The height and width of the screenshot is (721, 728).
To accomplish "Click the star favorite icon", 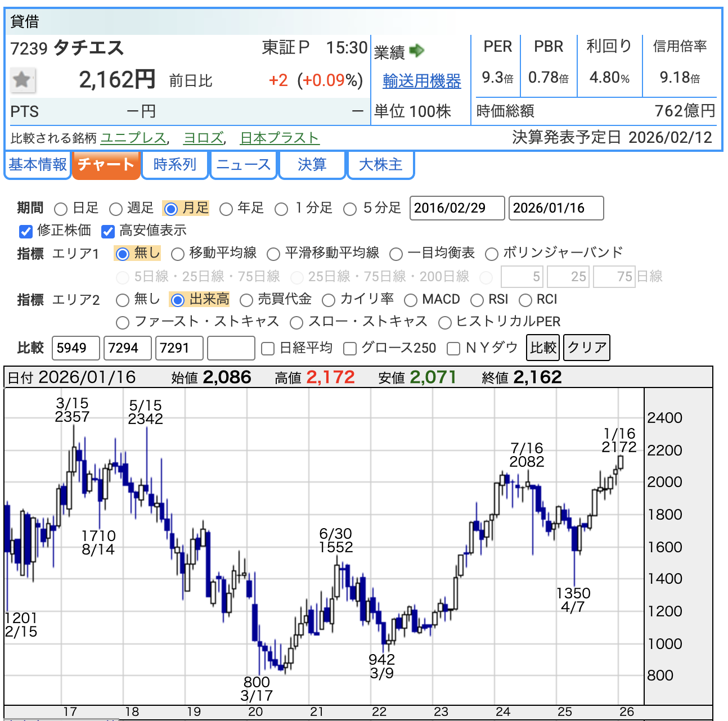I will (22, 80).
